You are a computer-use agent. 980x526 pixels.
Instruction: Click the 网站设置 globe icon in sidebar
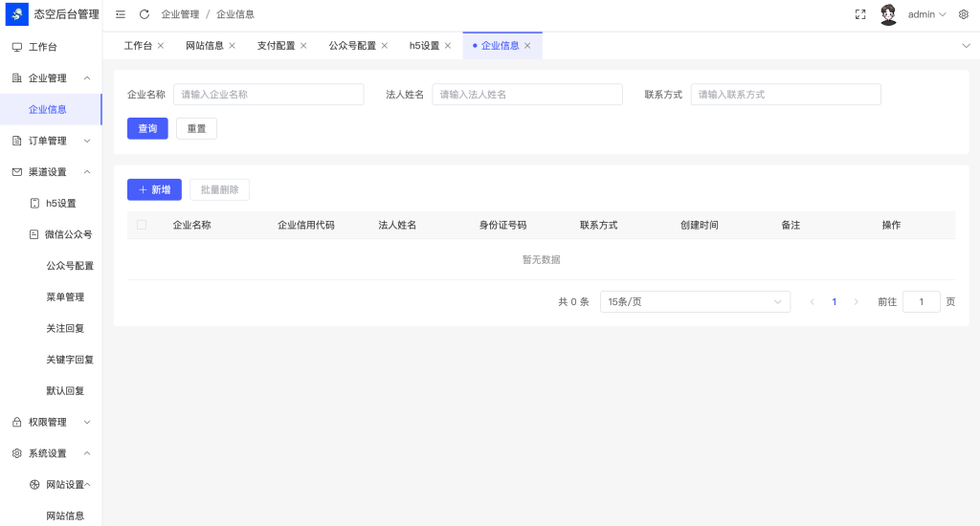click(34, 484)
